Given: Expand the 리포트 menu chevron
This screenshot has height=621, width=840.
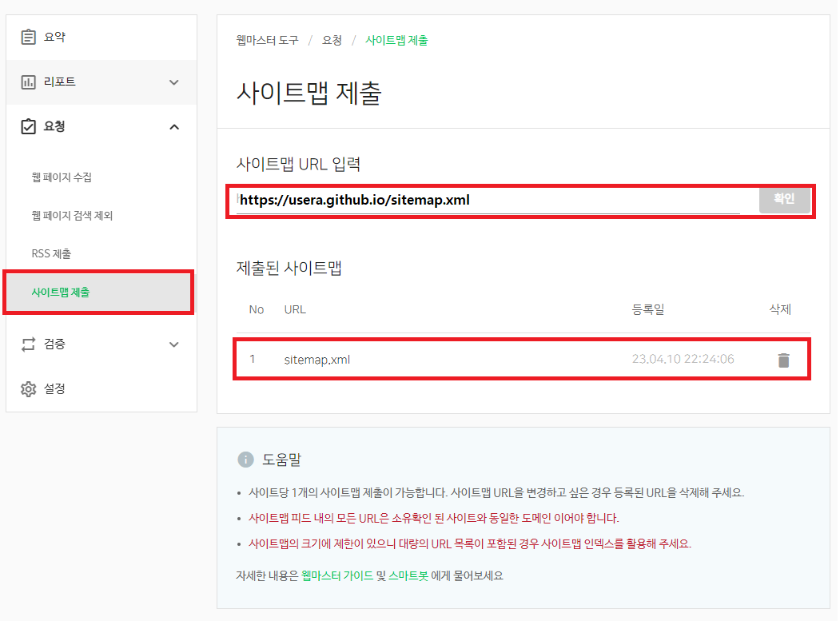Looking at the screenshot, I should [x=174, y=82].
